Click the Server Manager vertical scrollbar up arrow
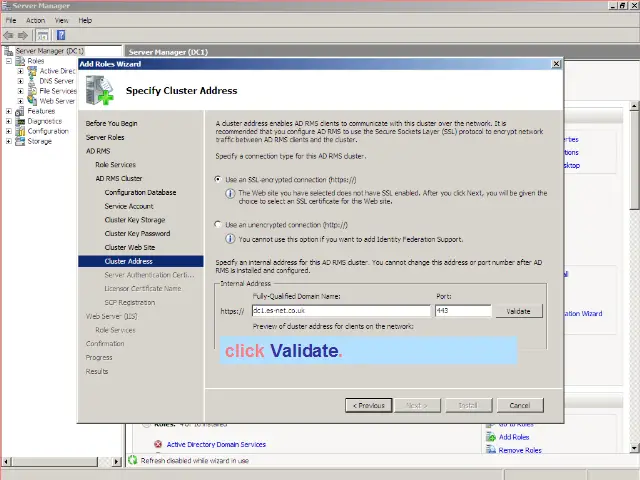Image resolution: width=640 pixels, height=480 pixels. pos(634,107)
